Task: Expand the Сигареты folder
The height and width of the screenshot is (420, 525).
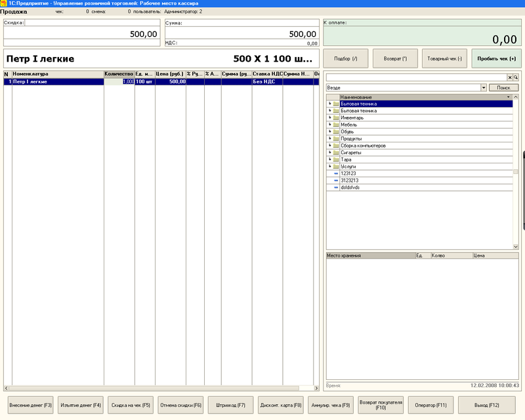Action: (x=330, y=152)
